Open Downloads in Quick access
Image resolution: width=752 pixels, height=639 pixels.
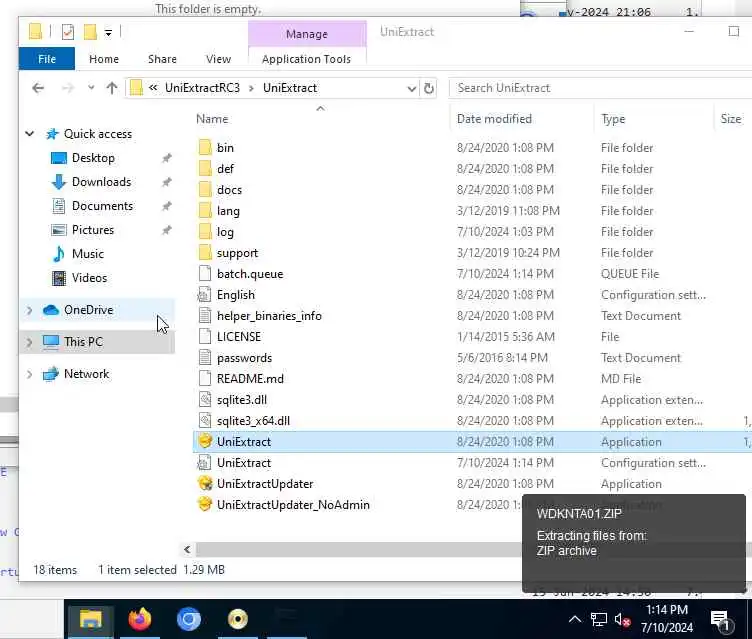point(101,182)
